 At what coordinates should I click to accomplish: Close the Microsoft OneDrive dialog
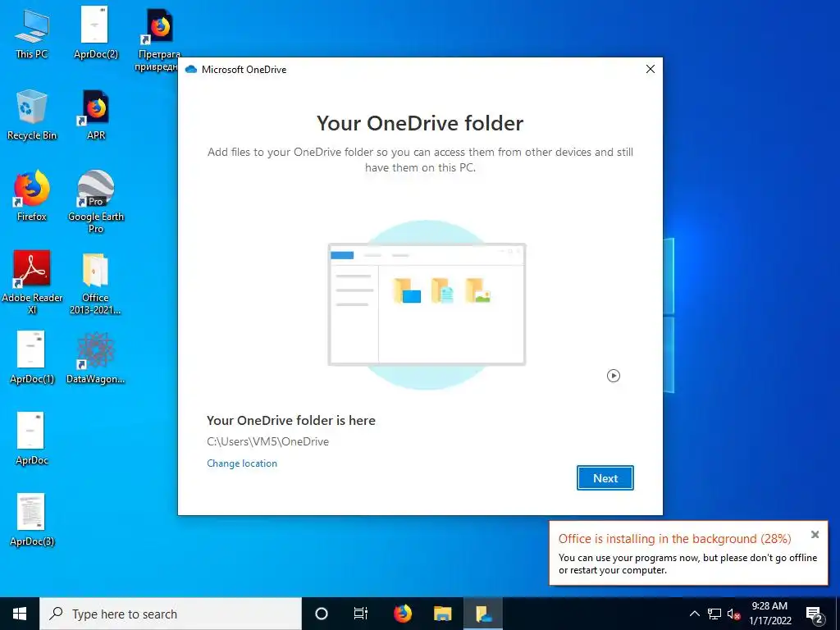(x=651, y=69)
